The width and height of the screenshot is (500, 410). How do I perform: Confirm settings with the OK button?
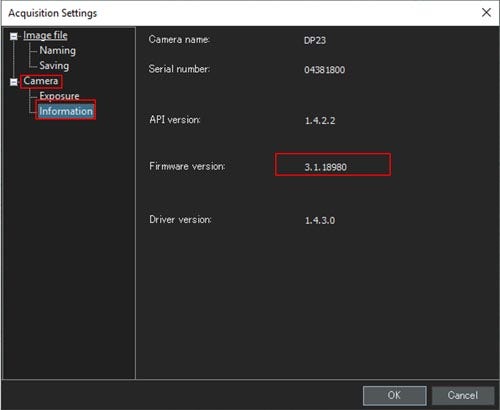[x=394, y=395]
